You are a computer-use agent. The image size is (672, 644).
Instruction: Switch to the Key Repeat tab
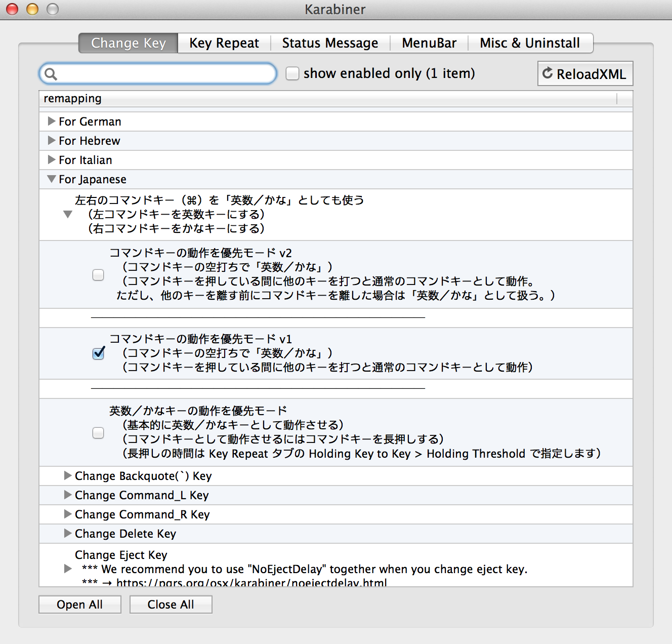224,43
